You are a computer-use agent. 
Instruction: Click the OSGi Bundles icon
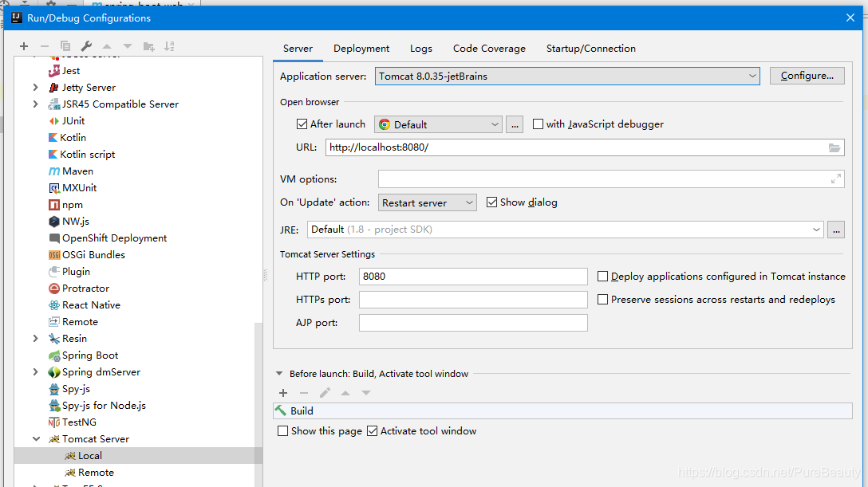(53, 255)
